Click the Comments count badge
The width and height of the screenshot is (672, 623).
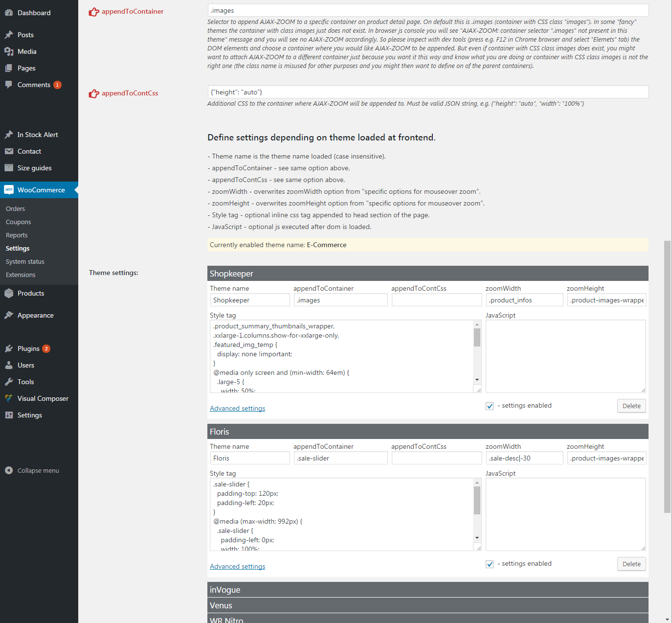coord(57,85)
